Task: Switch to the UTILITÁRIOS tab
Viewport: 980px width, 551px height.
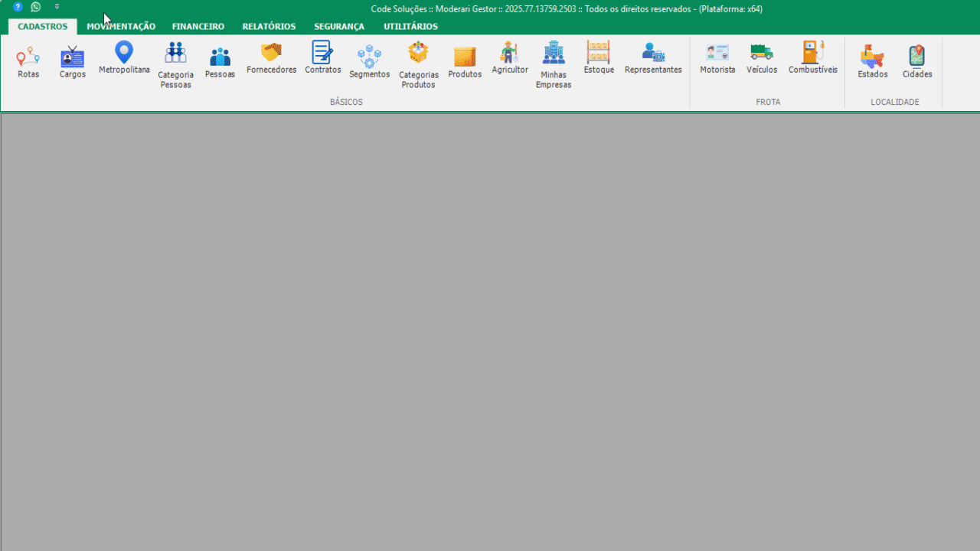Action: click(x=411, y=26)
